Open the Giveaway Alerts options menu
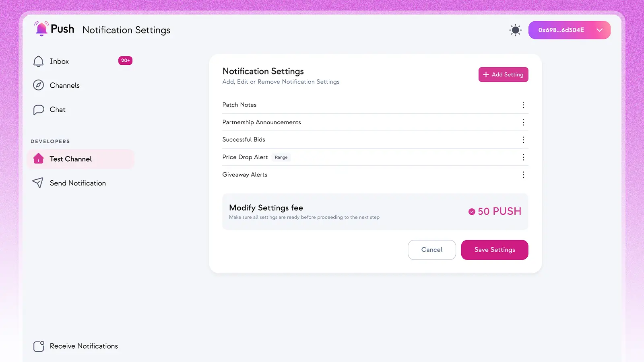Screen dimensions: 644x362 coord(523,175)
